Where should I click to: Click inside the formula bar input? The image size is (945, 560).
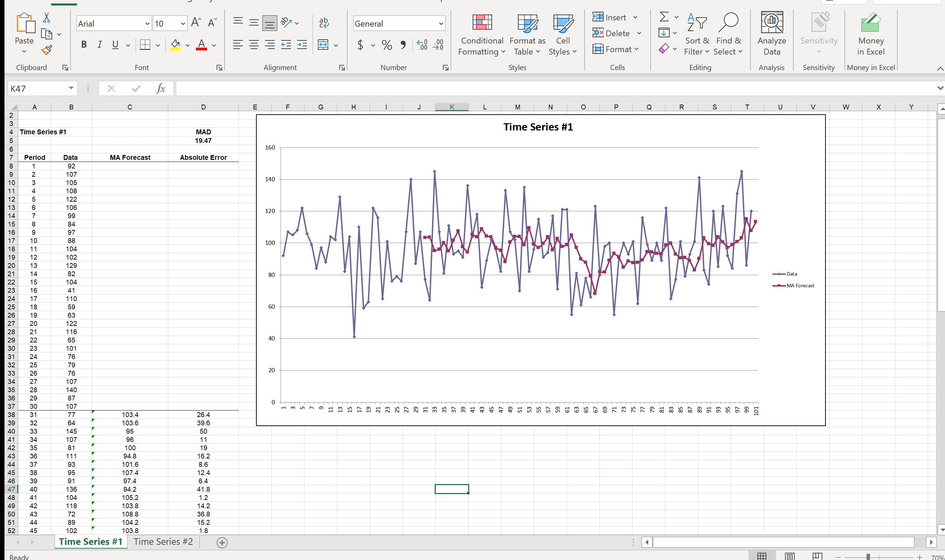(x=529, y=88)
